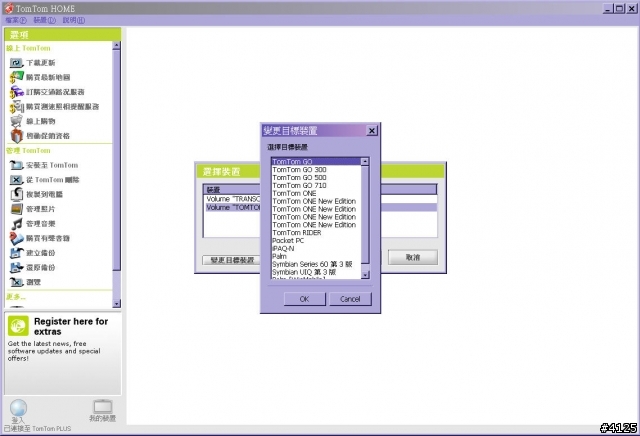Click the 管理 TomTom section heading

click(29, 151)
